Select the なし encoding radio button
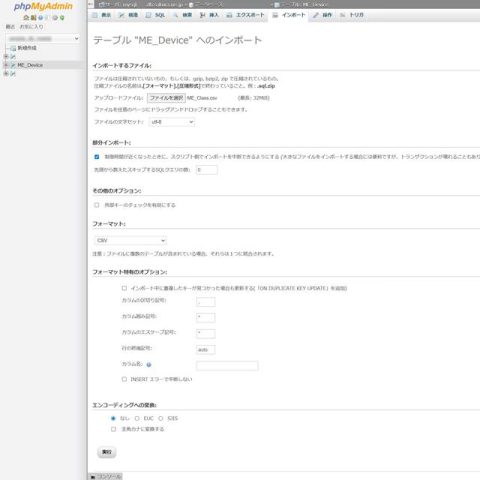The height and width of the screenshot is (480, 480). coord(113,418)
